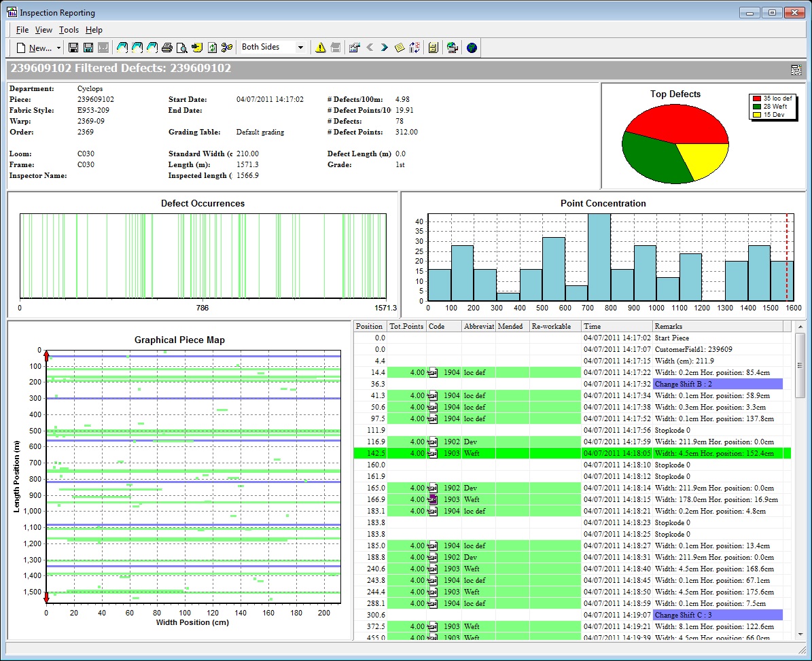Open the Tools menu

click(69, 30)
